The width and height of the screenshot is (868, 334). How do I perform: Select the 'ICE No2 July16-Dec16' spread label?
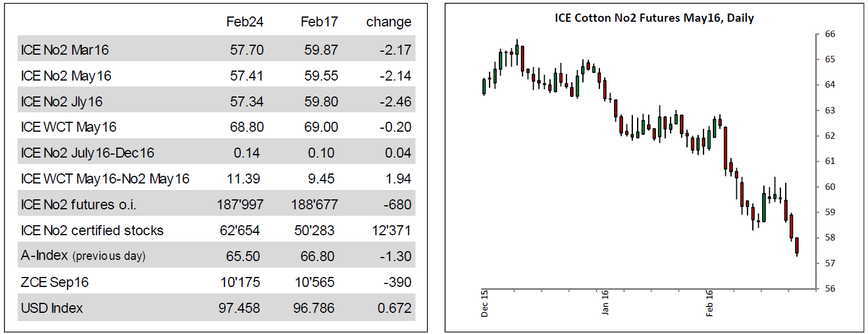click(x=88, y=153)
